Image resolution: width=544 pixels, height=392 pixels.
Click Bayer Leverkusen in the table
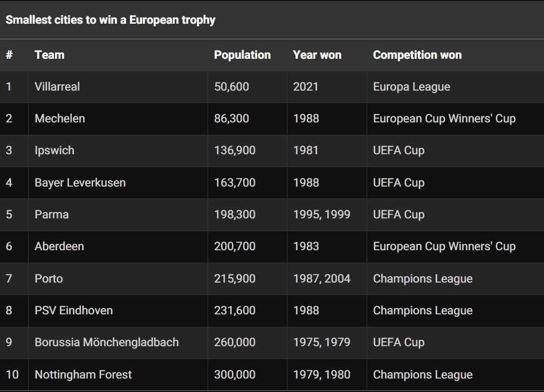coord(80,182)
